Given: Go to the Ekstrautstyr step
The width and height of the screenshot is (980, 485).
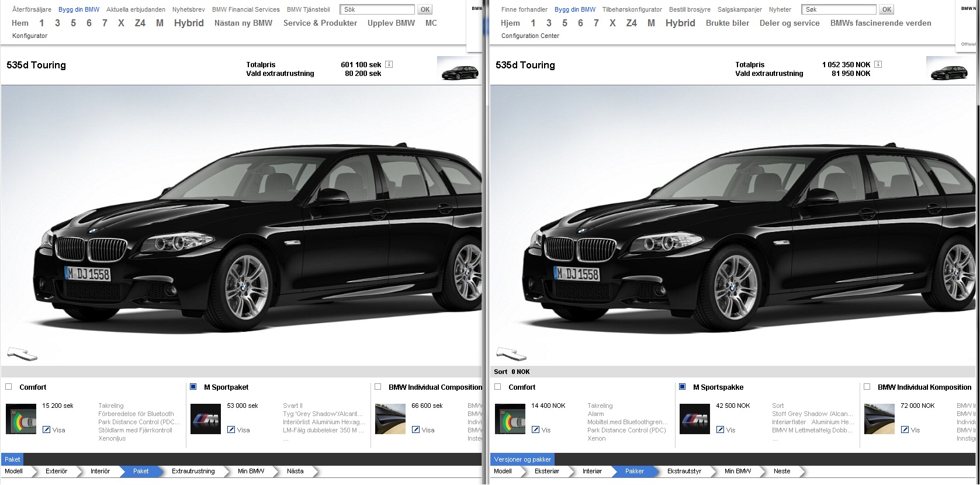Looking at the screenshot, I should point(684,471).
